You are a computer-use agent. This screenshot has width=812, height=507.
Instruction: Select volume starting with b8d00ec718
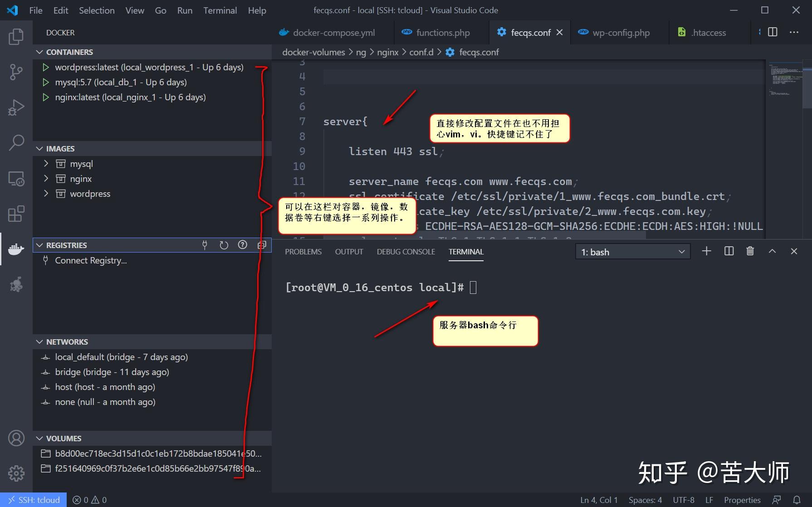[152, 453]
